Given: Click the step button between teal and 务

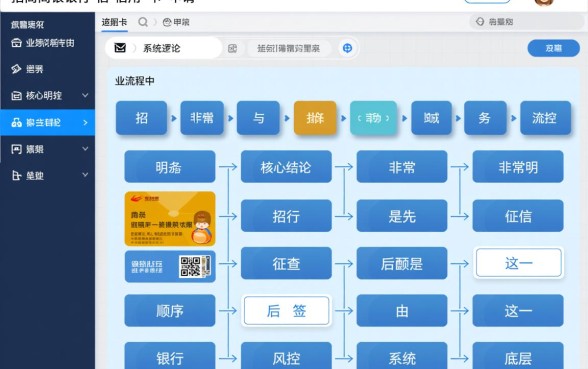Looking at the screenshot, I should tap(431, 118).
